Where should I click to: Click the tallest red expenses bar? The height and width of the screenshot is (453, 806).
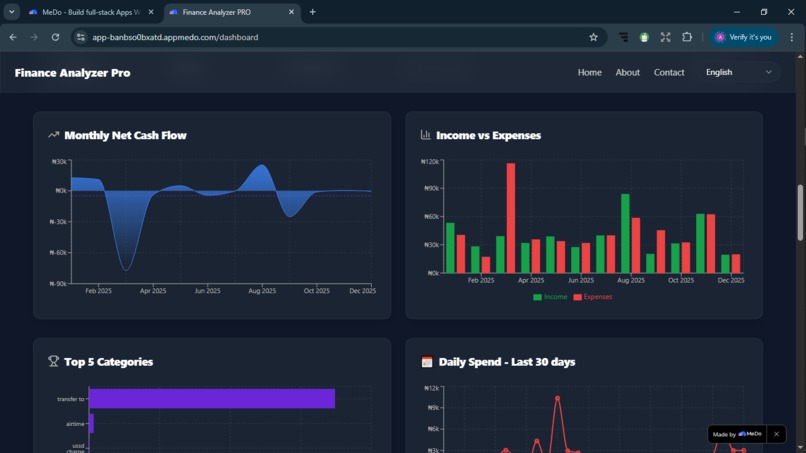click(511, 218)
